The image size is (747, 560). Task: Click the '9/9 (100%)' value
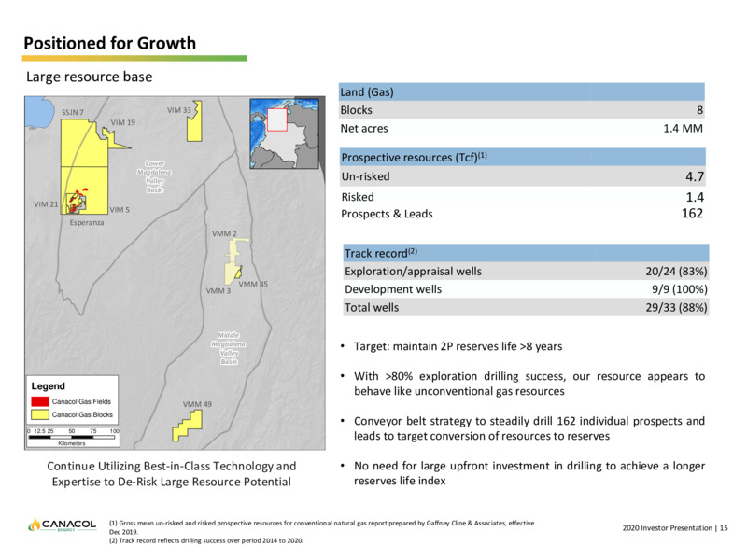click(x=680, y=289)
